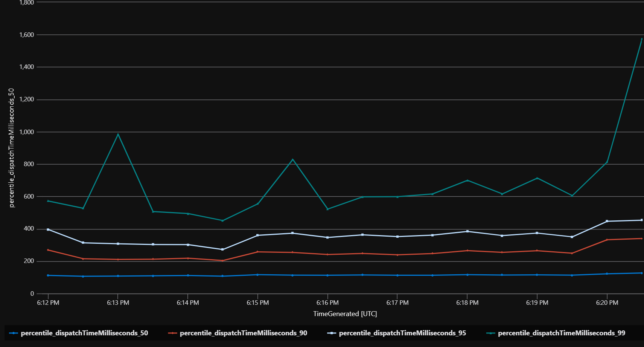Click the 800 y-axis label
The width and height of the screenshot is (644, 347).
[x=29, y=164]
